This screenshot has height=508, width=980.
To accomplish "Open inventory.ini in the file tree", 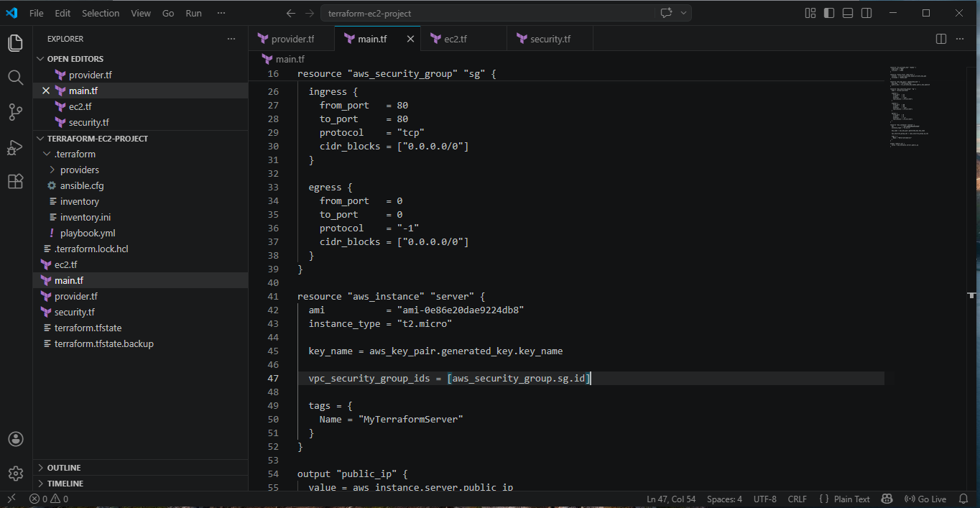I will tap(85, 217).
